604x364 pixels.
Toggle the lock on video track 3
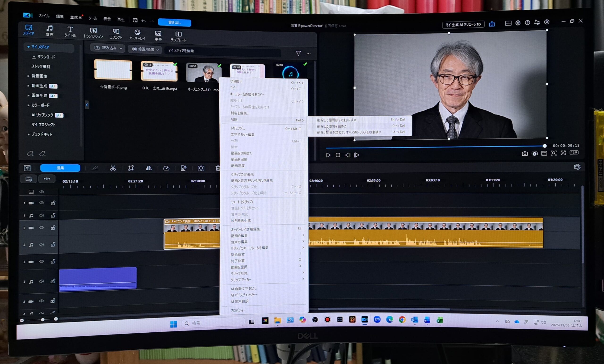53,262
